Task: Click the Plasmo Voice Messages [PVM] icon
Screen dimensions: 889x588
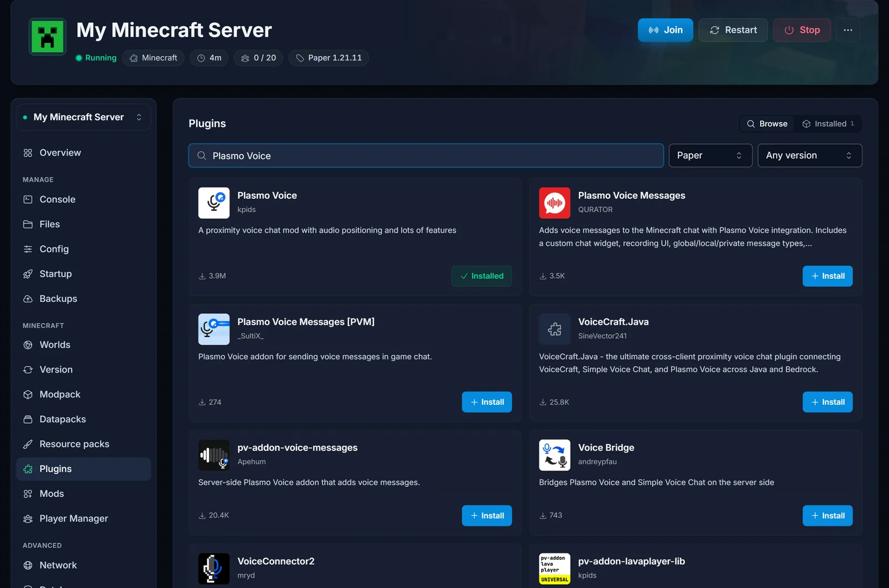Action: tap(214, 329)
